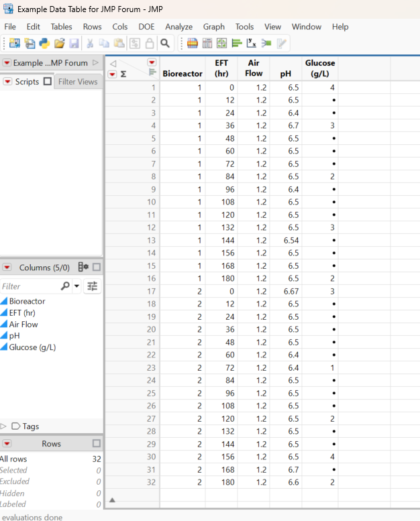Toggle the Scripts panel square checkbox

pos(48,81)
